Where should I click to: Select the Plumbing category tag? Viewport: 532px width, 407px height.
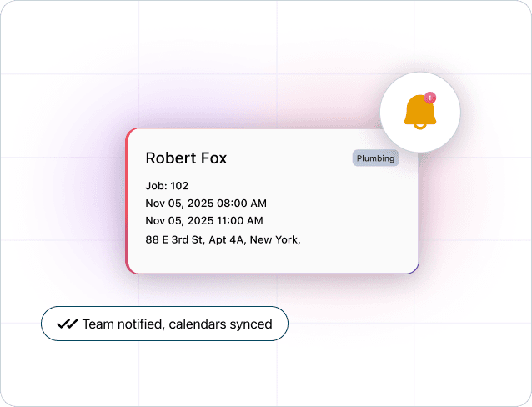375,158
